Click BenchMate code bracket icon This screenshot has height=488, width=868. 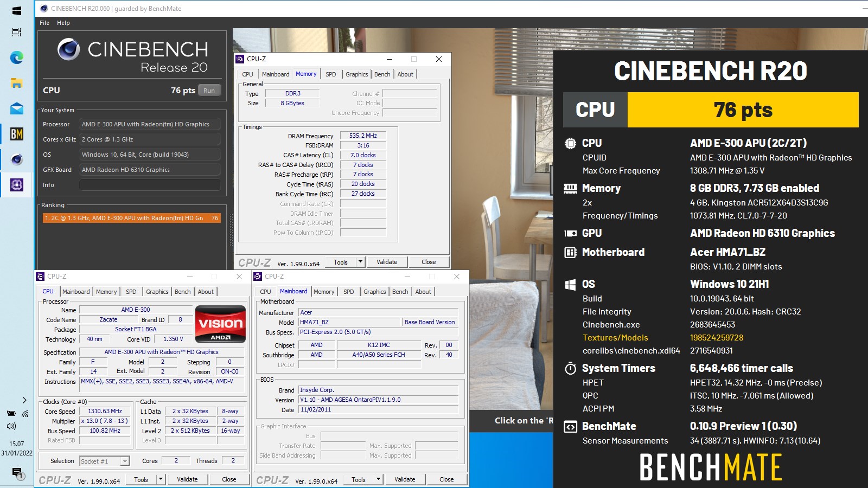[x=570, y=426]
